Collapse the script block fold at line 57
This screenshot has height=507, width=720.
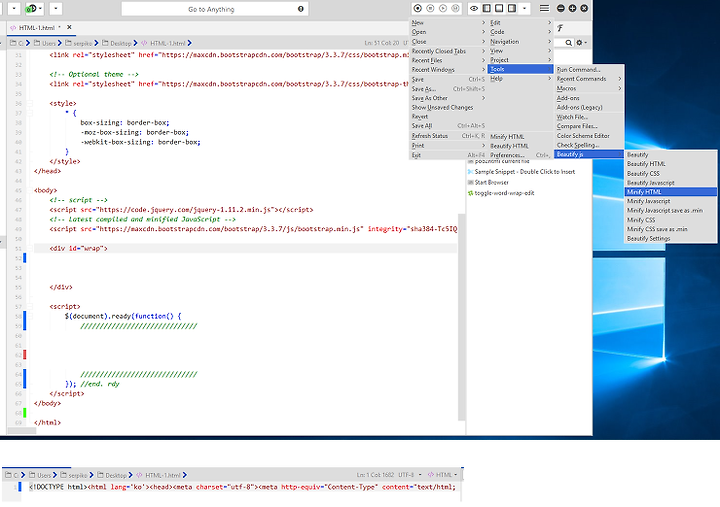click(30, 306)
